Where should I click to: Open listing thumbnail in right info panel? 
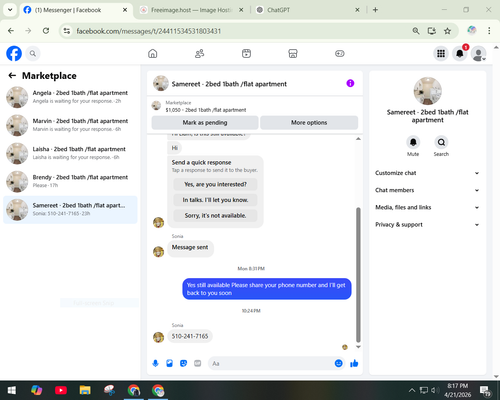point(427,91)
